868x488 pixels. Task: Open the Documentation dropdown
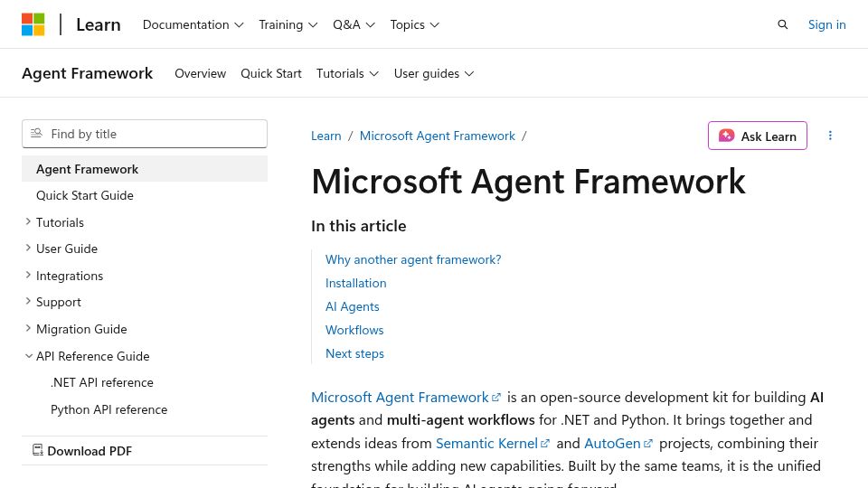tap(193, 25)
